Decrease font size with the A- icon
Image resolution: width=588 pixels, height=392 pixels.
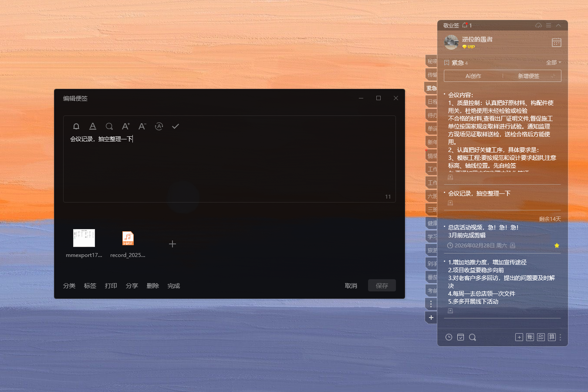142,126
